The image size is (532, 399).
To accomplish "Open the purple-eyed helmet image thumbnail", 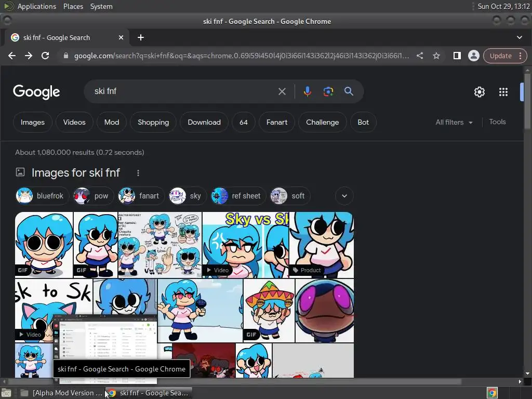I will click(x=324, y=311).
